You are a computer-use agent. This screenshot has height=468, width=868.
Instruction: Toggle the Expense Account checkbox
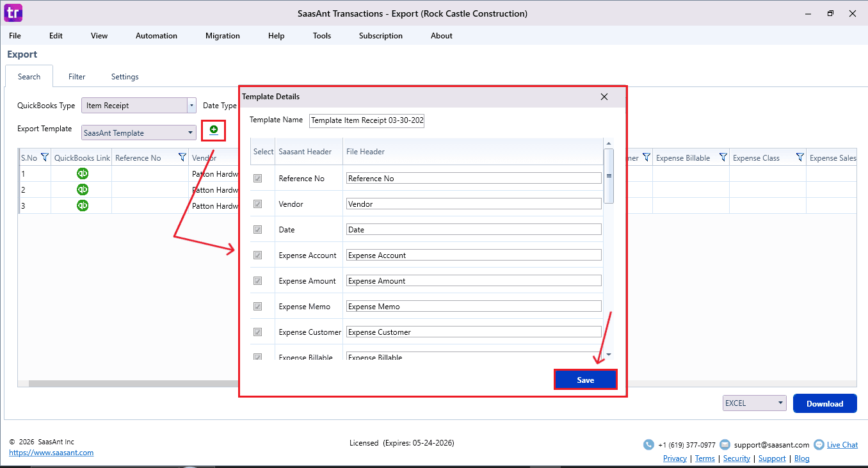point(257,255)
